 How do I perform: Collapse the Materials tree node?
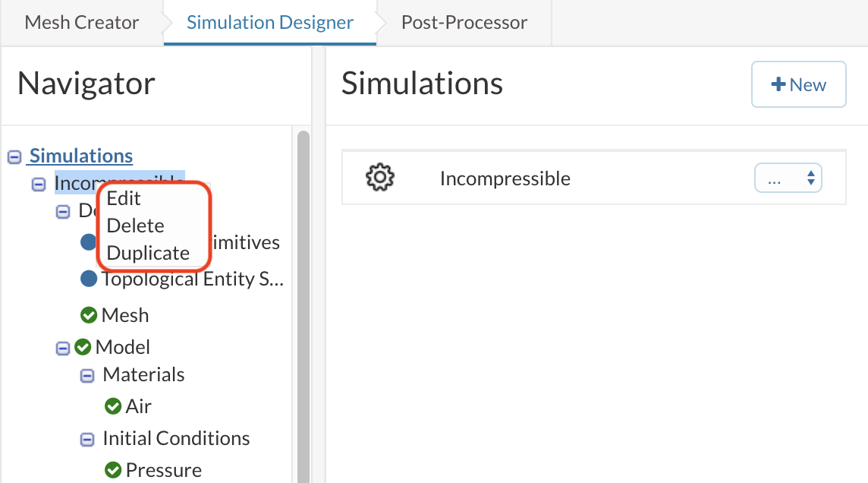(87, 375)
